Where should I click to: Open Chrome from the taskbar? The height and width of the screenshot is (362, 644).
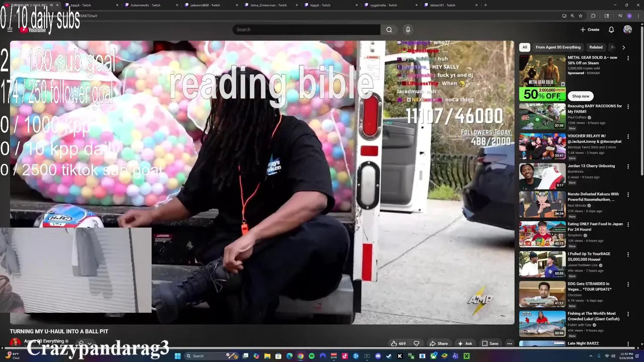point(300,356)
